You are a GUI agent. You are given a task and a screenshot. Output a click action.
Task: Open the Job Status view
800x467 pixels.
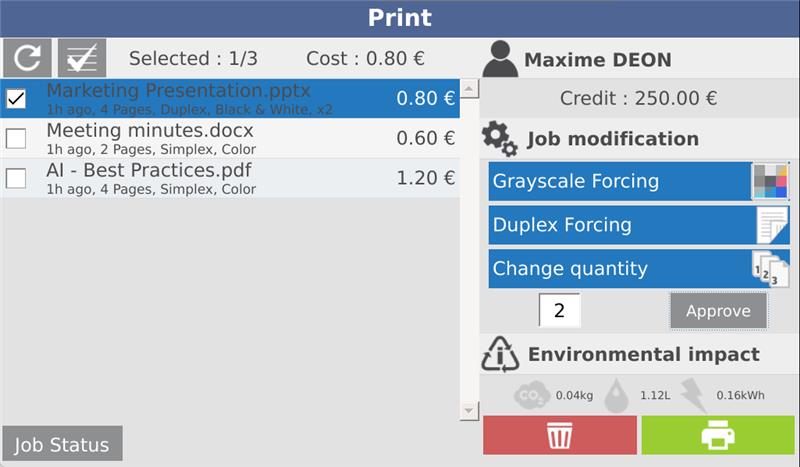pos(62,444)
